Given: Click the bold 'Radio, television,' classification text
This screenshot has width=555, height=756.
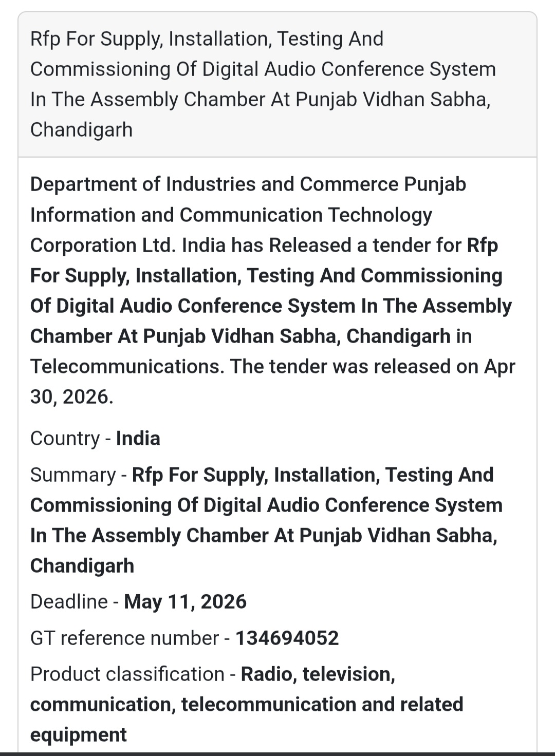Looking at the screenshot, I should pos(318,674).
